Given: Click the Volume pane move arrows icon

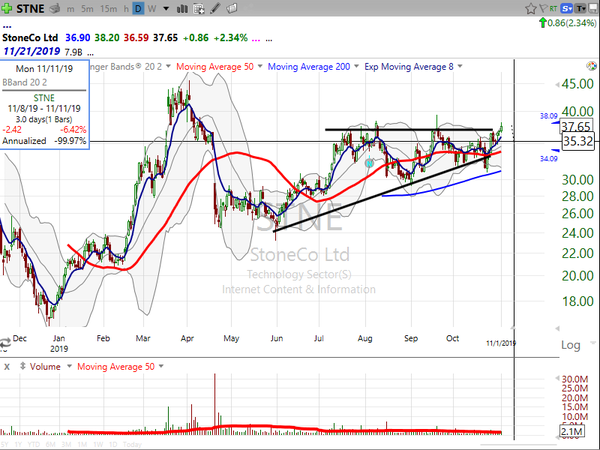Looking at the screenshot, I should pyautogui.click(x=23, y=366).
